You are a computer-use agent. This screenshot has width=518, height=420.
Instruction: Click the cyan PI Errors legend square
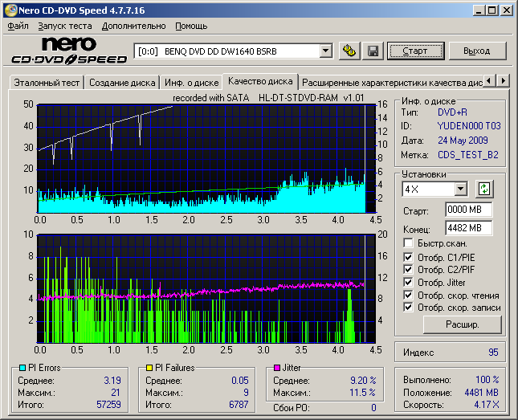tap(22, 368)
